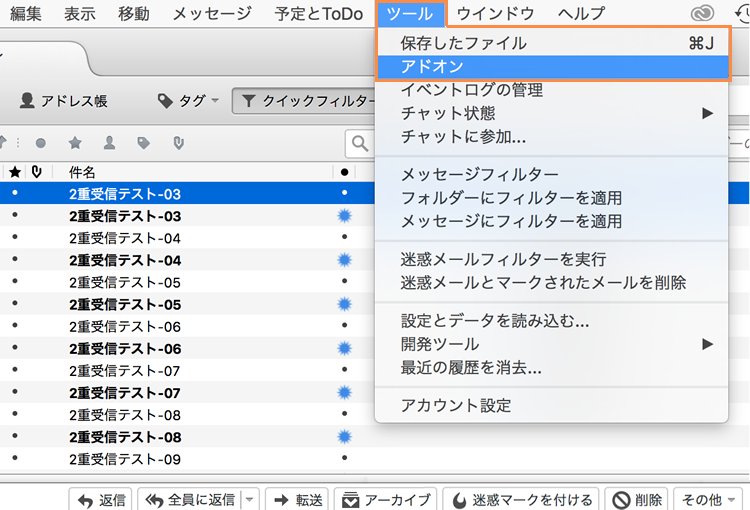Click the new-message star on 2重受信テスト-04
Viewport: 750px width, 510px height.
[x=345, y=260]
